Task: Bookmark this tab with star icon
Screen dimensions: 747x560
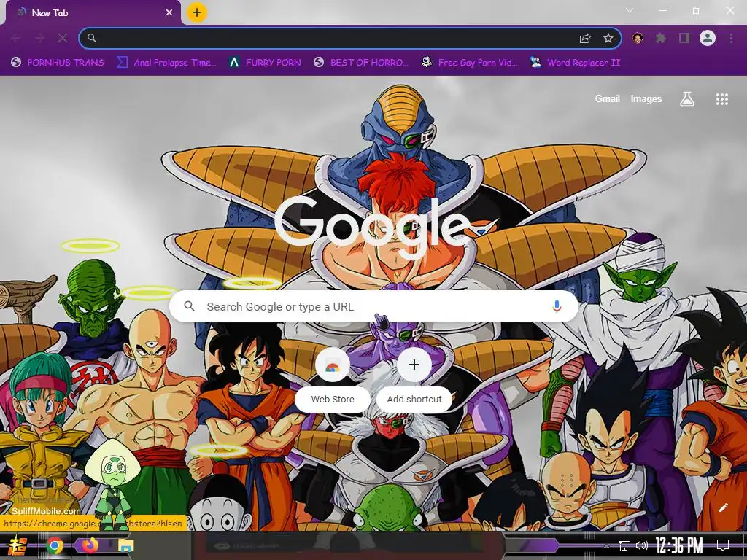Action: pos(608,39)
